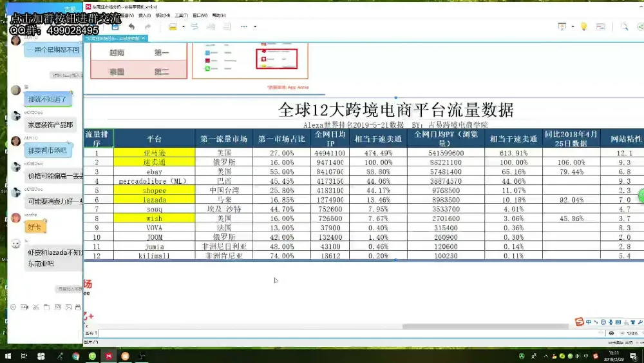Click the 亚马逊 platform cell
Image resolution: width=644 pixels, height=363 pixels.
(x=155, y=153)
